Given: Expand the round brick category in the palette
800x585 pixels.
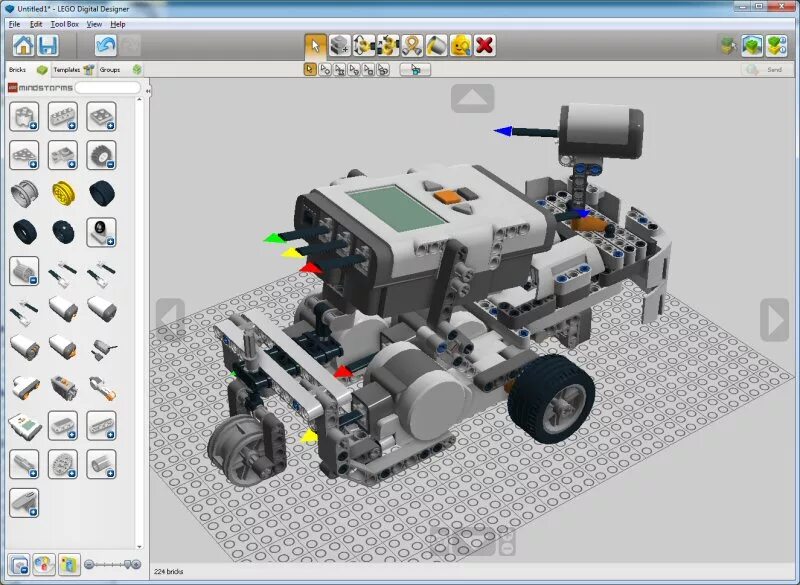Looking at the screenshot, I should click(x=24, y=116).
